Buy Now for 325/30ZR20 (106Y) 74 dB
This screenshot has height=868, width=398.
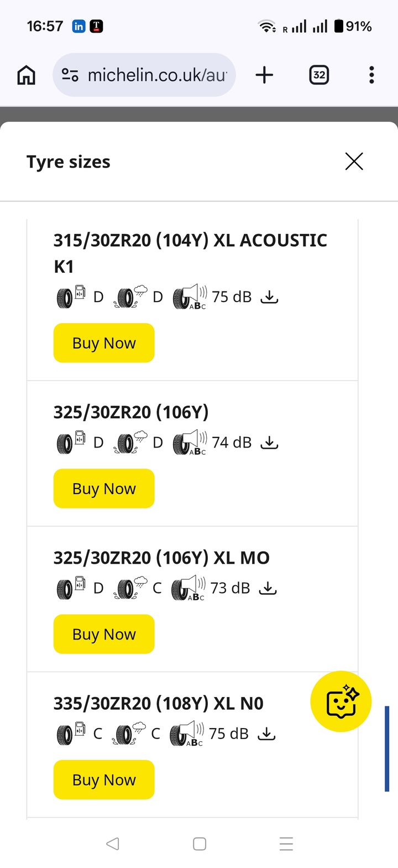pos(104,488)
